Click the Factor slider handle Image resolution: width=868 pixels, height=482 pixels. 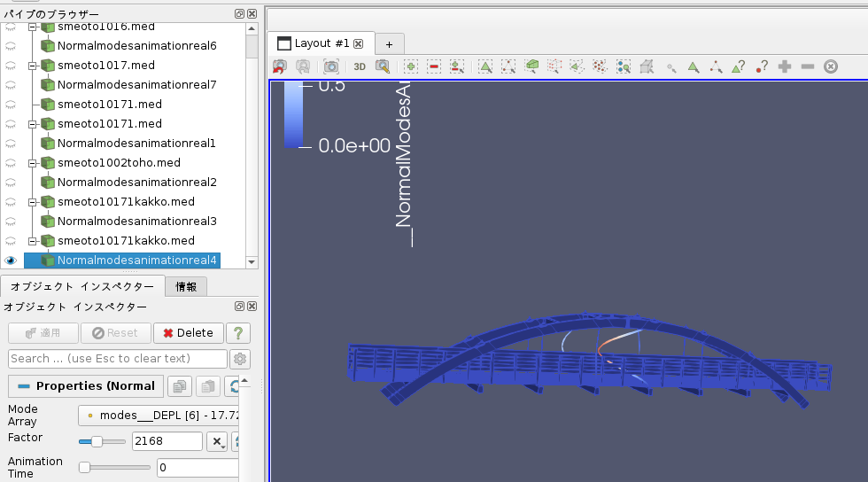click(97, 441)
